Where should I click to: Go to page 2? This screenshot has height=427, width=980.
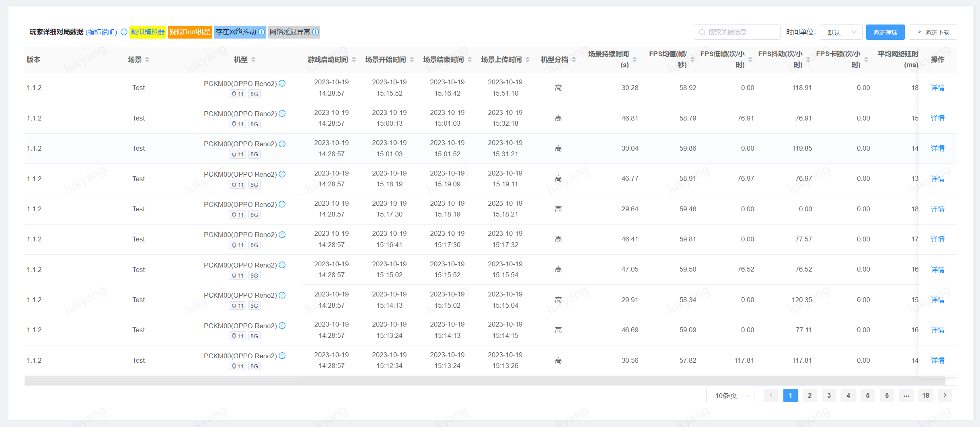[809, 396]
